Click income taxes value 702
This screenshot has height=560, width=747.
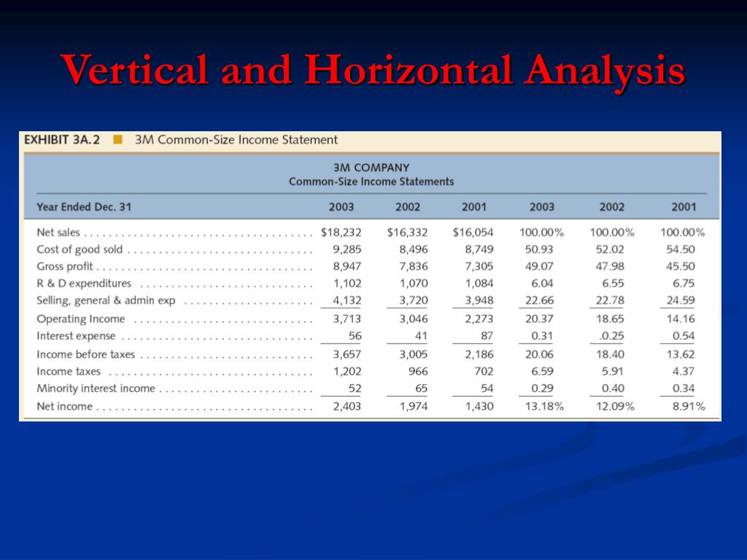pos(484,371)
